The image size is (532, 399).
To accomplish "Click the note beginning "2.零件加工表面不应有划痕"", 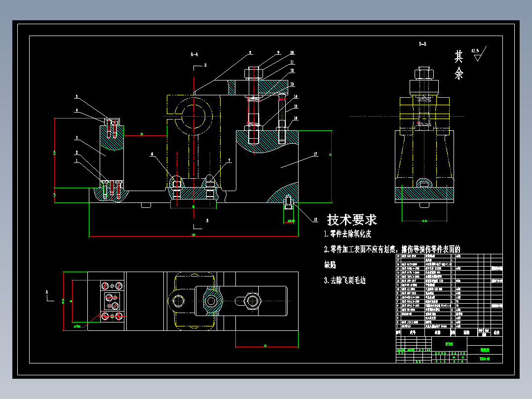I will tap(392, 249).
